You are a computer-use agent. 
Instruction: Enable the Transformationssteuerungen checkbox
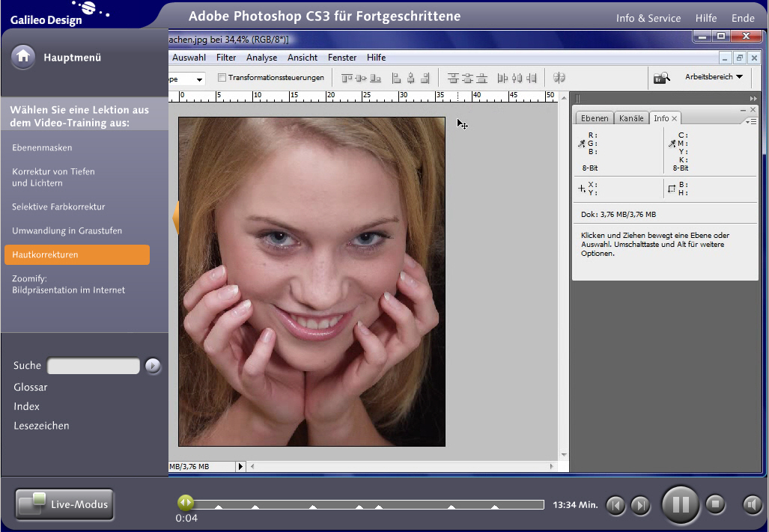click(222, 78)
